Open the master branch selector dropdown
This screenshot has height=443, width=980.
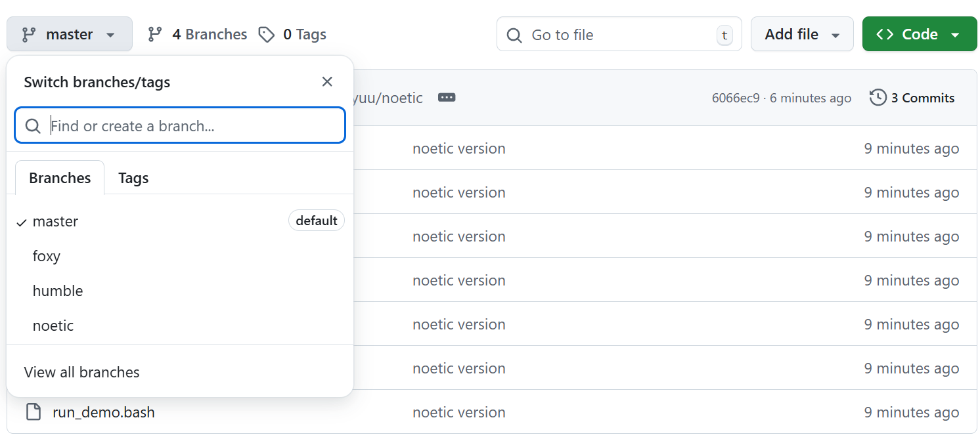70,34
